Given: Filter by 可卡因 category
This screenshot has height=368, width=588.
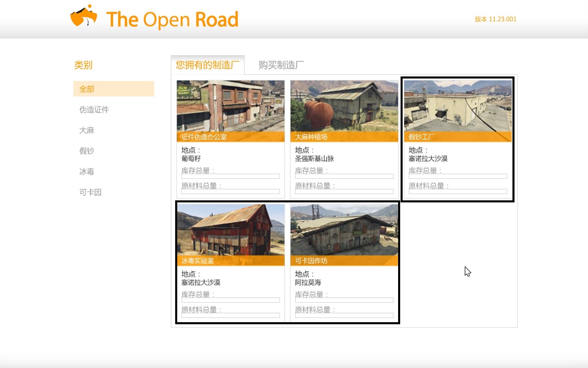Looking at the screenshot, I should pos(90,192).
